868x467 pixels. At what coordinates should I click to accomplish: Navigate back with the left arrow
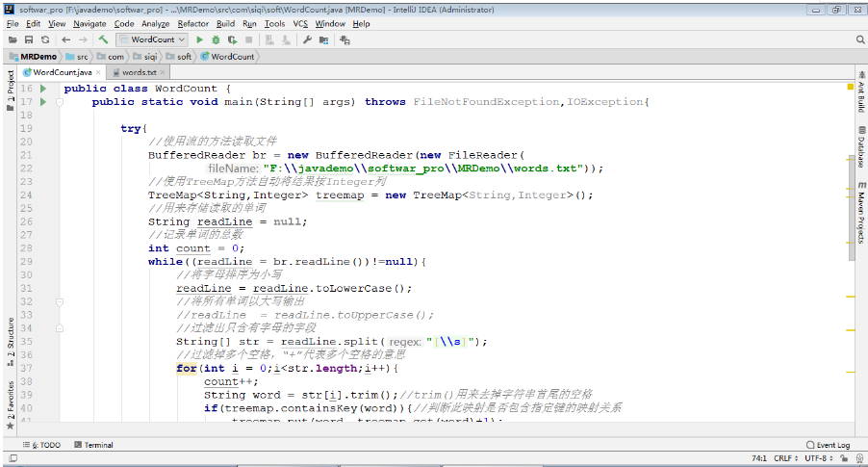pyautogui.click(x=66, y=39)
